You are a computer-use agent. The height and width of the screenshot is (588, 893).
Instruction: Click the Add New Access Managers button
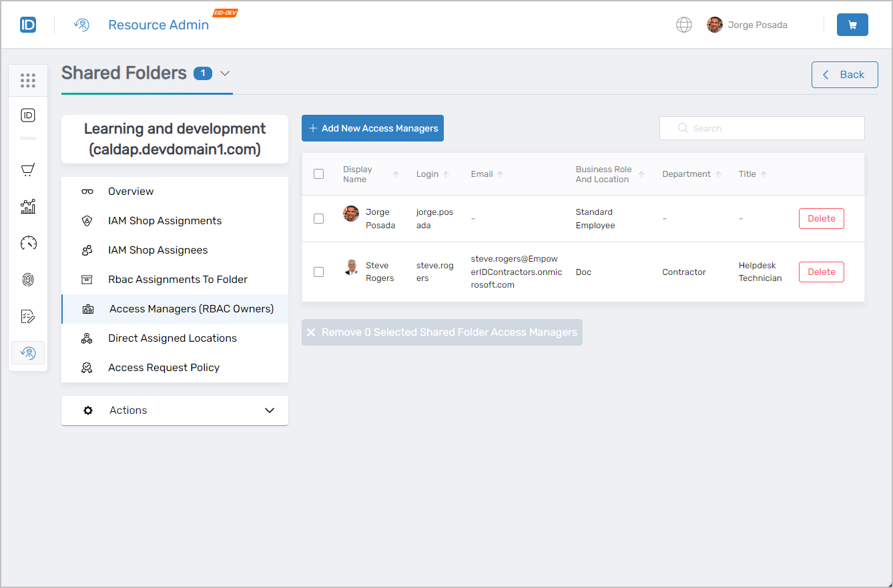pyautogui.click(x=372, y=127)
